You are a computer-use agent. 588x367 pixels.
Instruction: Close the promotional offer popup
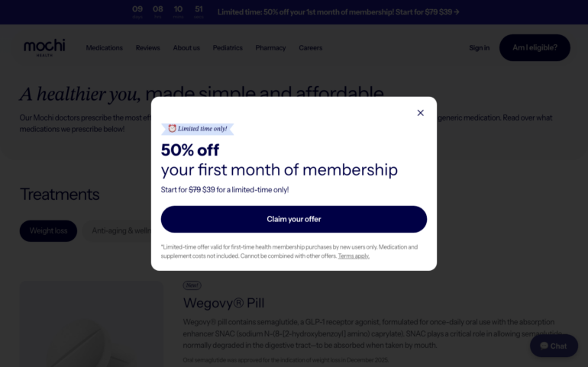tap(420, 113)
